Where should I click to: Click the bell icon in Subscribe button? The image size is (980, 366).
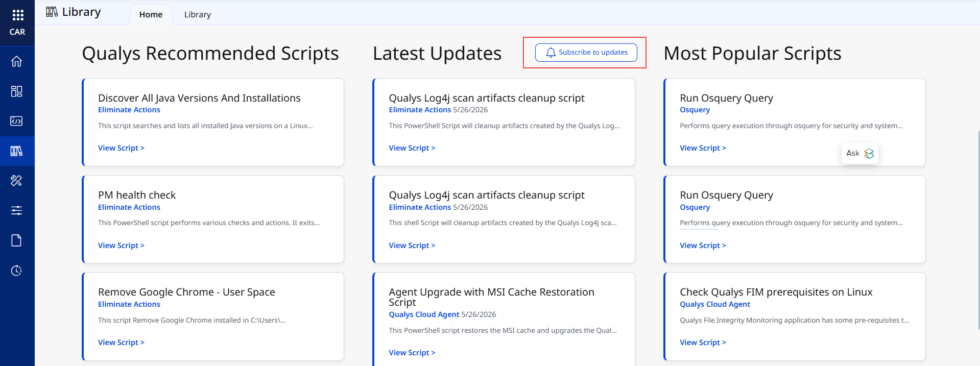tap(551, 53)
